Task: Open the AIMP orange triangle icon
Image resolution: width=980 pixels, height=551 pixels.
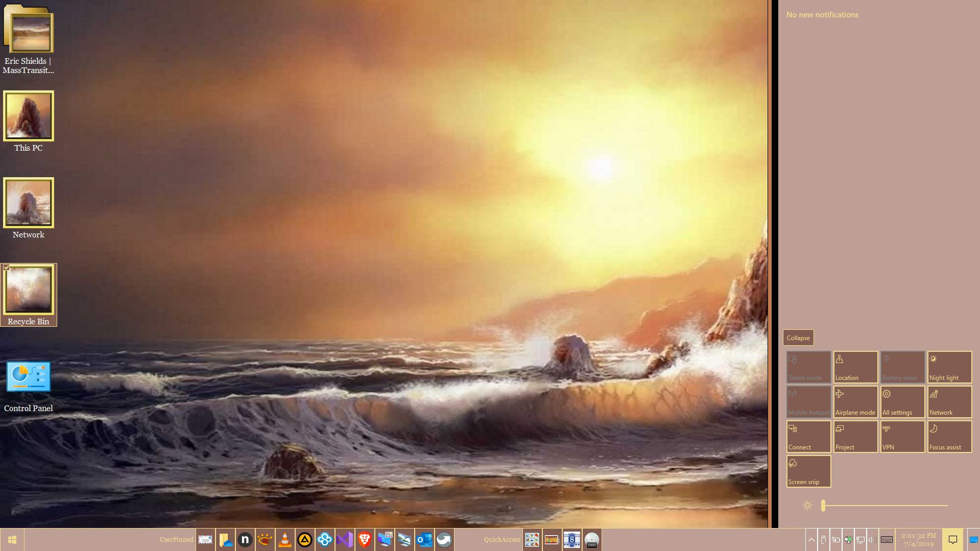Action: tap(305, 540)
